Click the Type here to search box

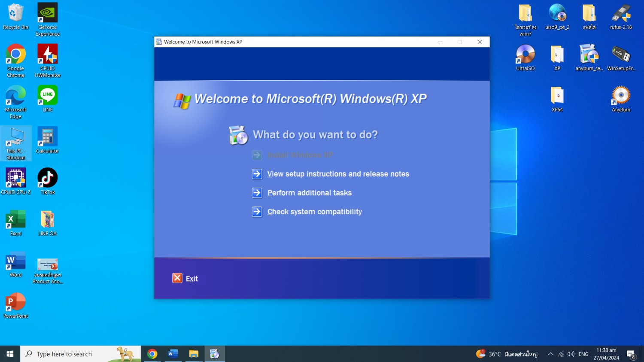(81, 354)
